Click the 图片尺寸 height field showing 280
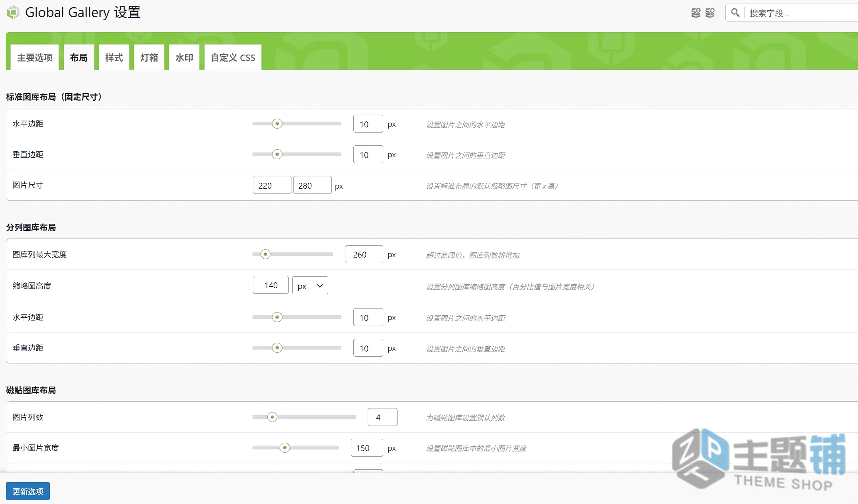858x504 pixels. (x=312, y=185)
